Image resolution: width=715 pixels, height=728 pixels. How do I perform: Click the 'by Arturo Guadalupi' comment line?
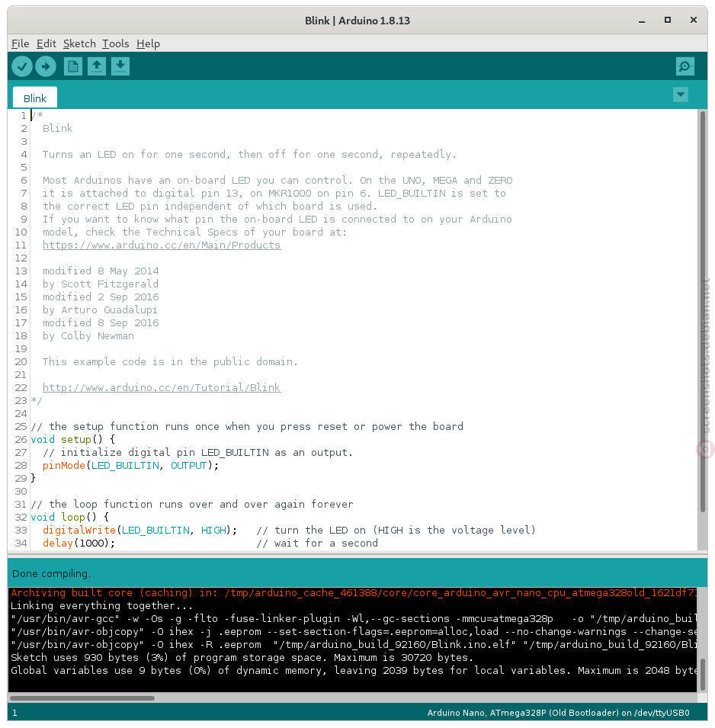100,310
